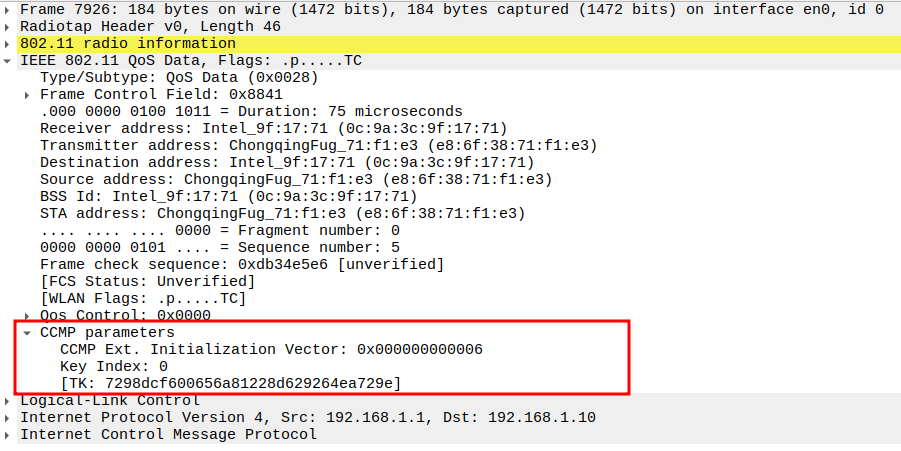Select the Type/Subtype QoS Data line

click(179, 77)
